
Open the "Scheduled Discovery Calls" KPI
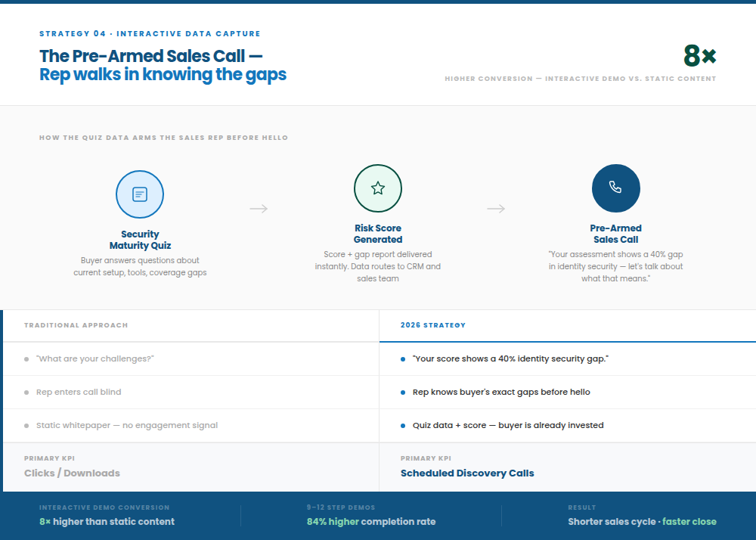(x=466, y=473)
